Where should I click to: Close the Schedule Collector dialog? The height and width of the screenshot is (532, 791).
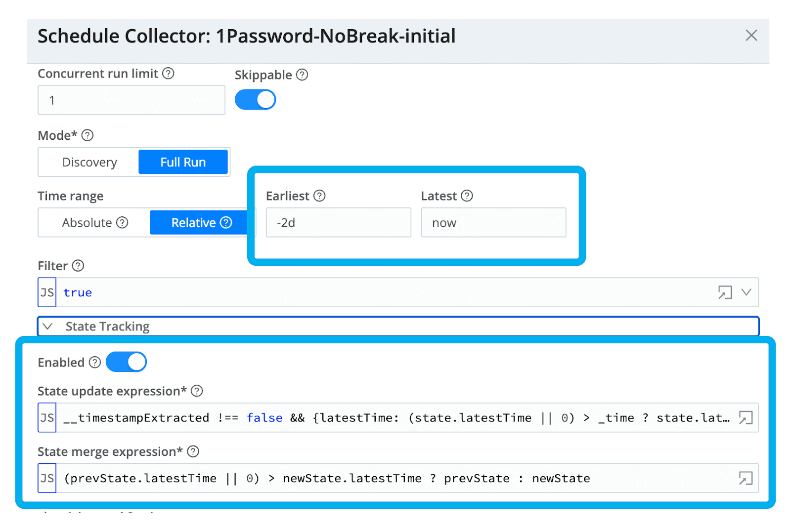tap(751, 36)
